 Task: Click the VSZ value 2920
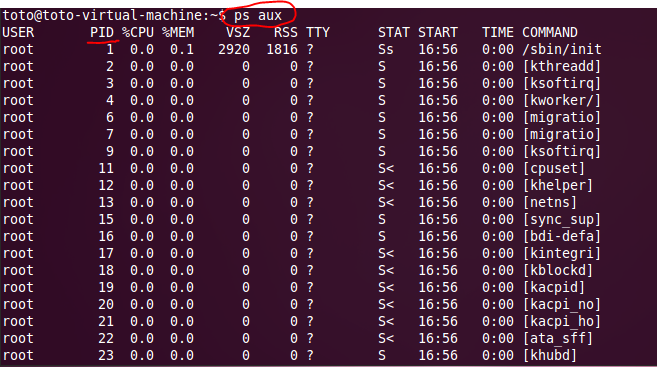[x=234, y=49]
